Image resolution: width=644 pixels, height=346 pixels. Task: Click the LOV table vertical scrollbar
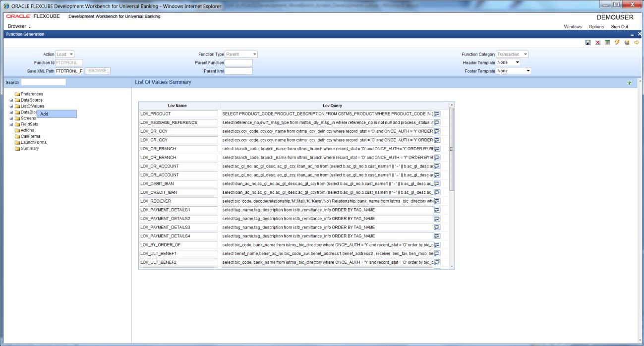click(x=451, y=149)
